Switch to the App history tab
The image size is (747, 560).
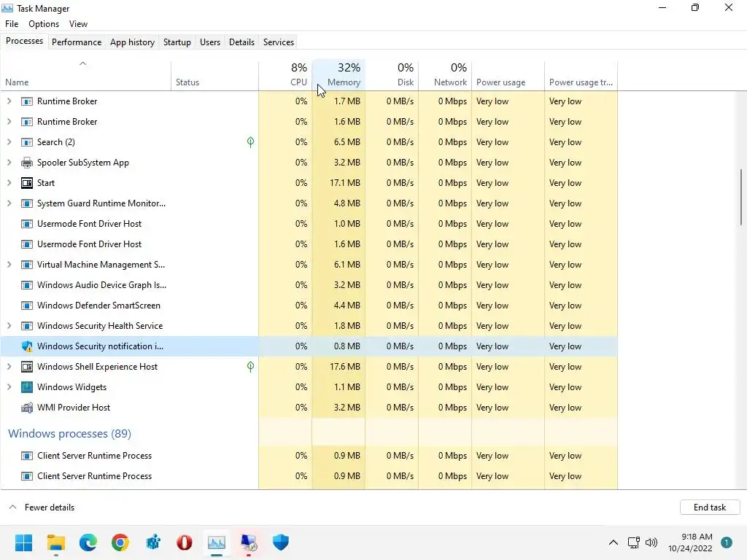click(x=133, y=42)
